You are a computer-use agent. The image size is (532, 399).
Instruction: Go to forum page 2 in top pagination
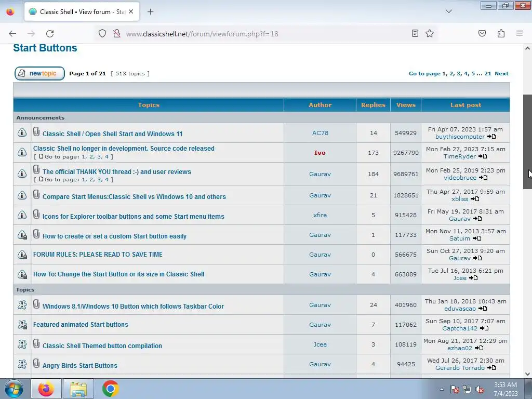[x=451, y=74]
